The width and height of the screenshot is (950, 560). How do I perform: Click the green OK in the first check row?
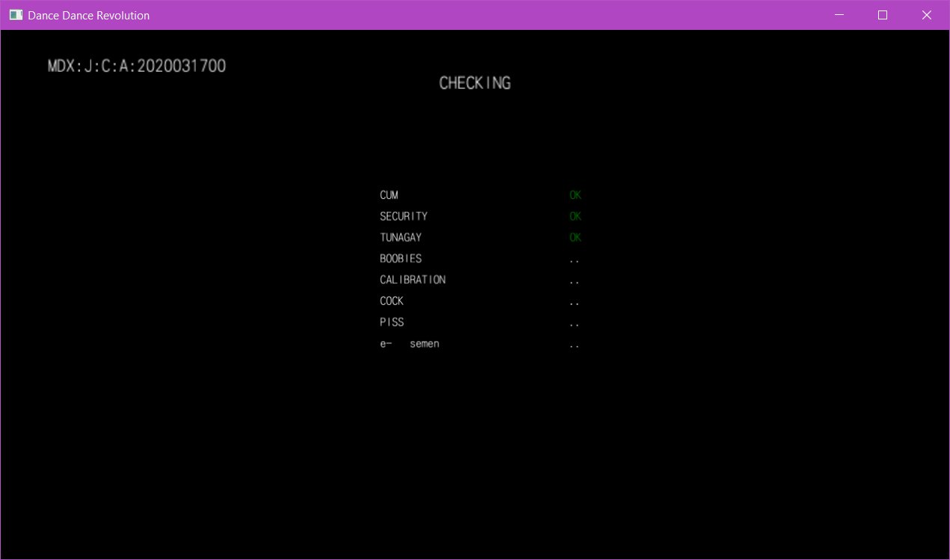[x=574, y=195]
